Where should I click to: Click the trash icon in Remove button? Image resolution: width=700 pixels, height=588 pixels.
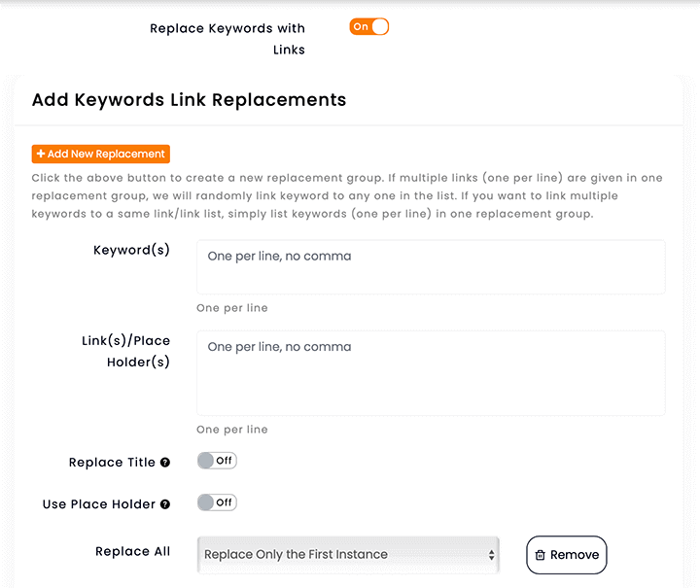tap(541, 555)
